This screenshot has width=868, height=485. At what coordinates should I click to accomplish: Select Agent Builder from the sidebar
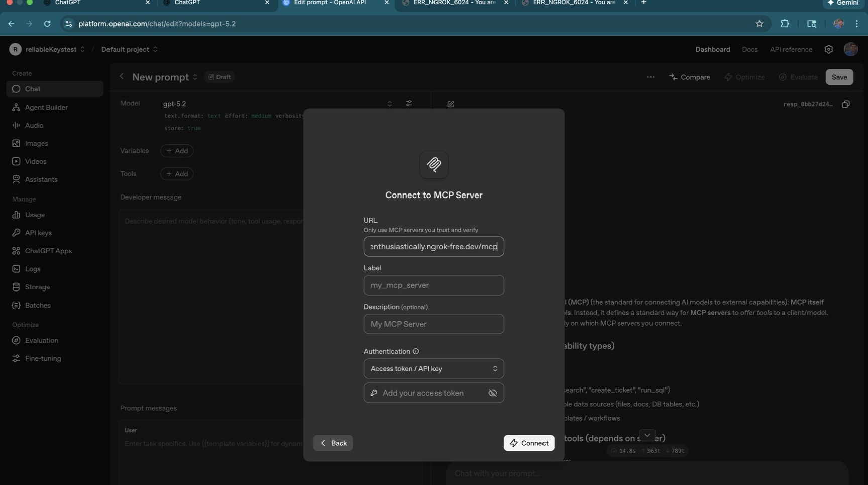[46, 107]
